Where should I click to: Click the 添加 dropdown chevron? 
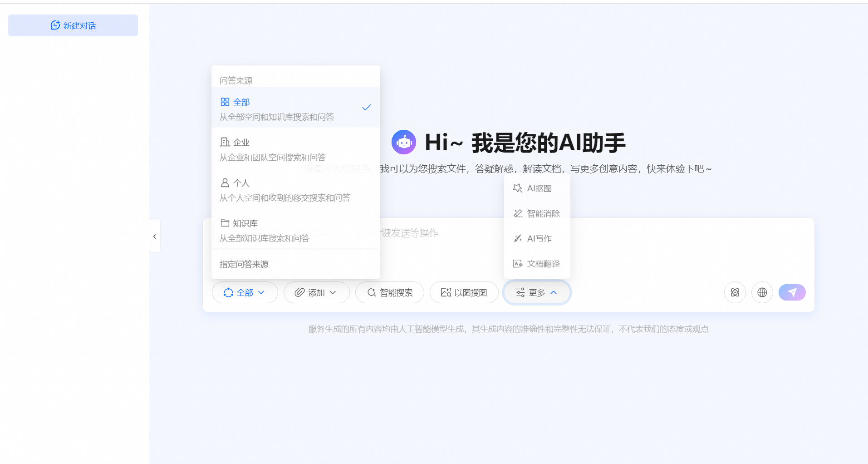coord(333,292)
